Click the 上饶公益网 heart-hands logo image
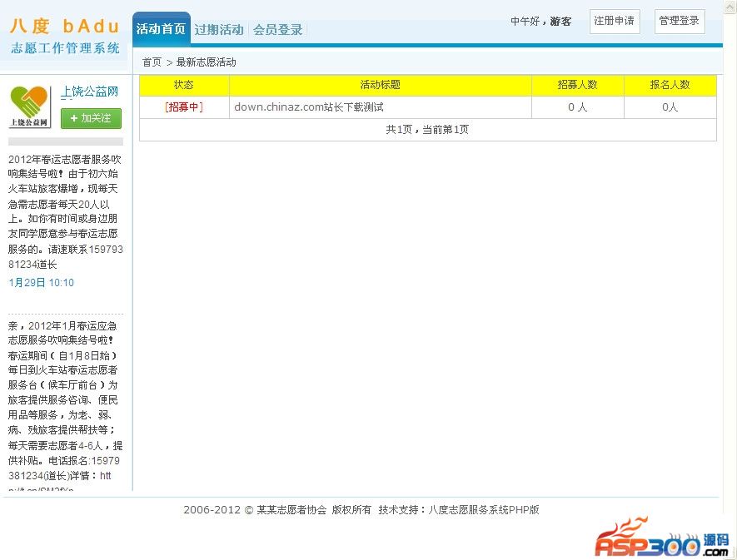The height and width of the screenshot is (560, 737). click(30, 107)
